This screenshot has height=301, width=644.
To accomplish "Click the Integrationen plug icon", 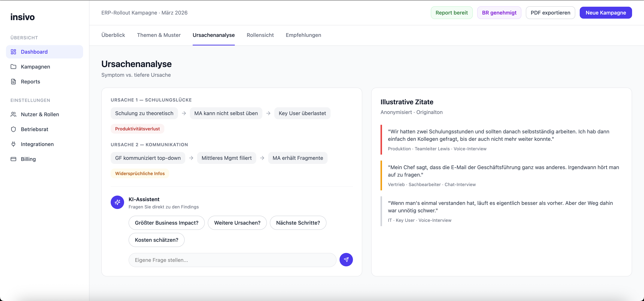I will 13,144.
